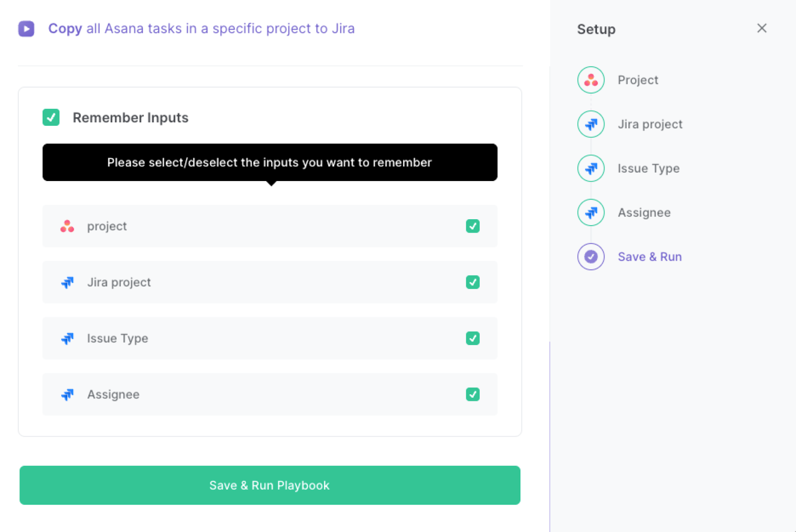Click the 'project' row label

(x=107, y=226)
